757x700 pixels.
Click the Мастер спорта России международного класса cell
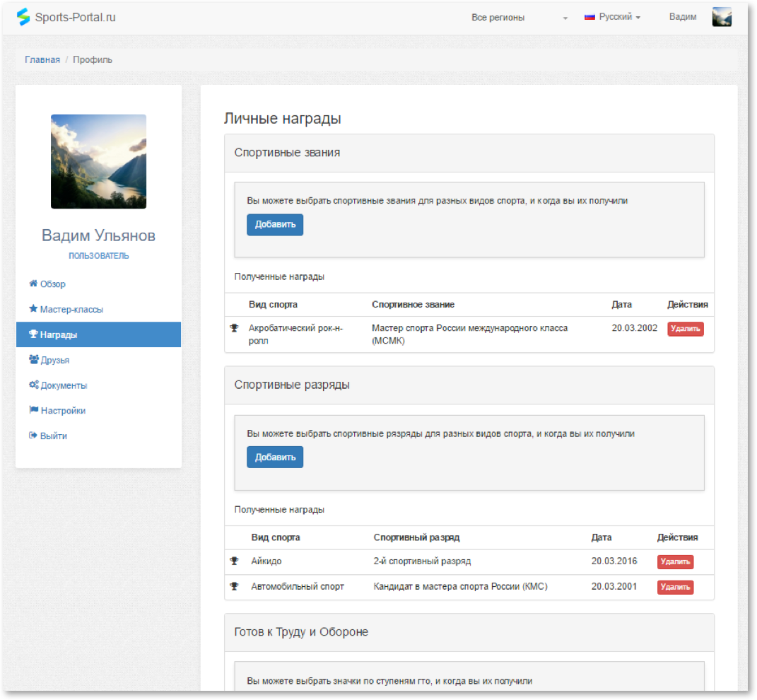coord(470,334)
